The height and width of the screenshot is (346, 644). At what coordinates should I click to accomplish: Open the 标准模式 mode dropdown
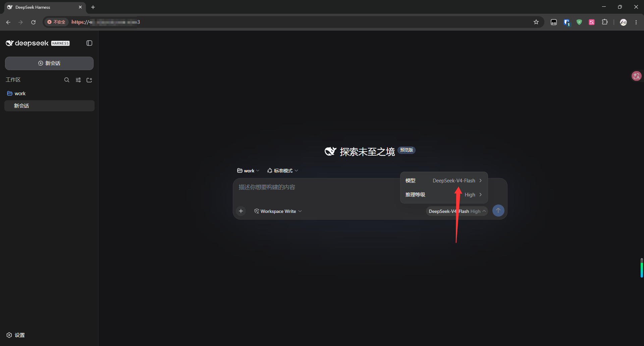[x=283, y=171]
